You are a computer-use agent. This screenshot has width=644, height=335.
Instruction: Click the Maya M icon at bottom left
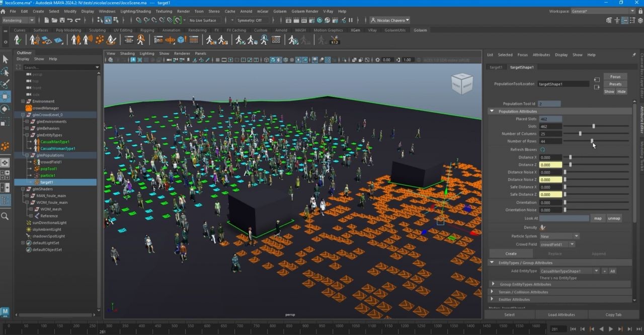tap(5, 312)
